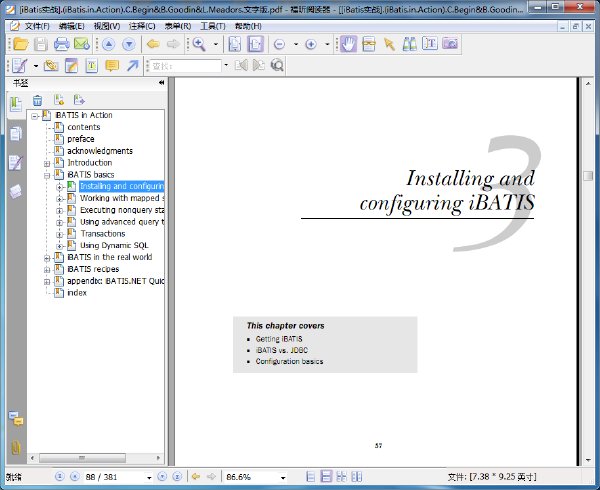
Task: Collapse the bookmarks panel with double arrow
Action: click(161, 83)
